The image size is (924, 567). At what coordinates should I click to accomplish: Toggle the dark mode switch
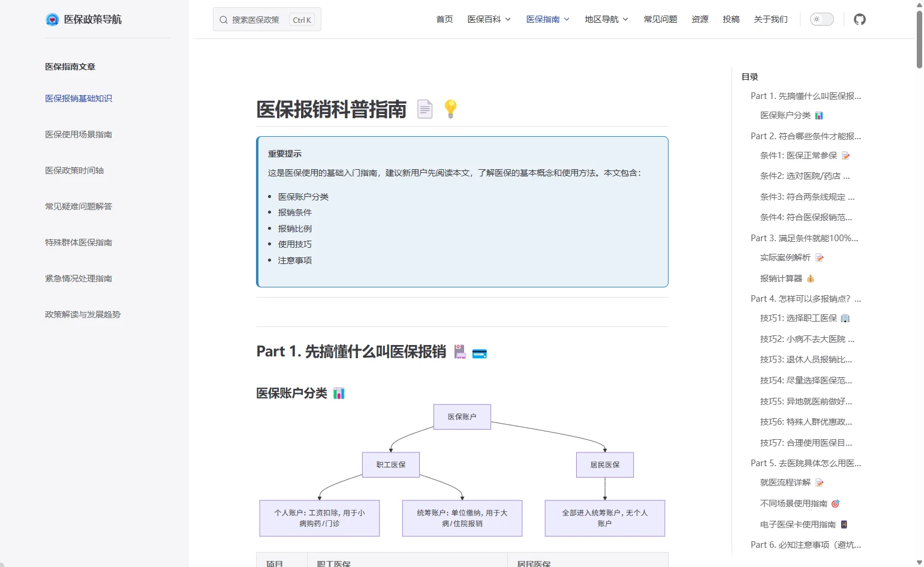(x=821, y=19)
